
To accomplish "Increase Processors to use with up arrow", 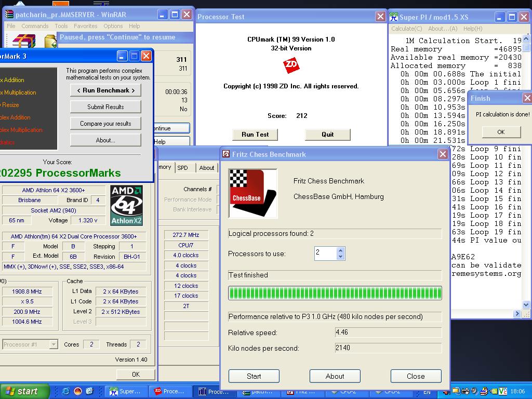I will (341, 250).
